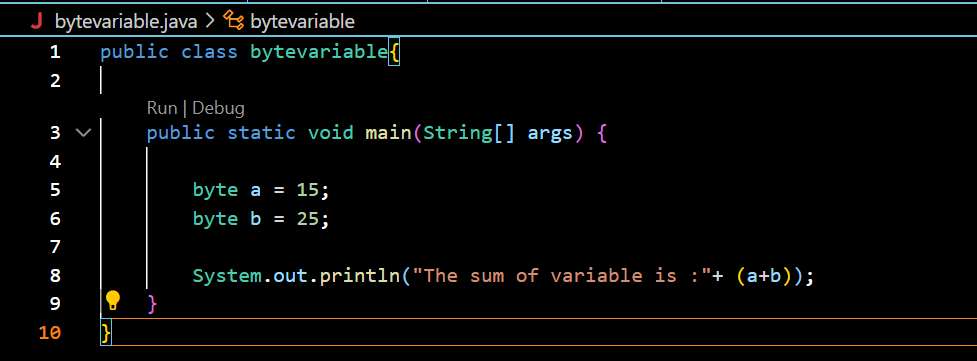977x361 pixels.
Task: Click line number 10 in gutter
Action: pos(50,333)
